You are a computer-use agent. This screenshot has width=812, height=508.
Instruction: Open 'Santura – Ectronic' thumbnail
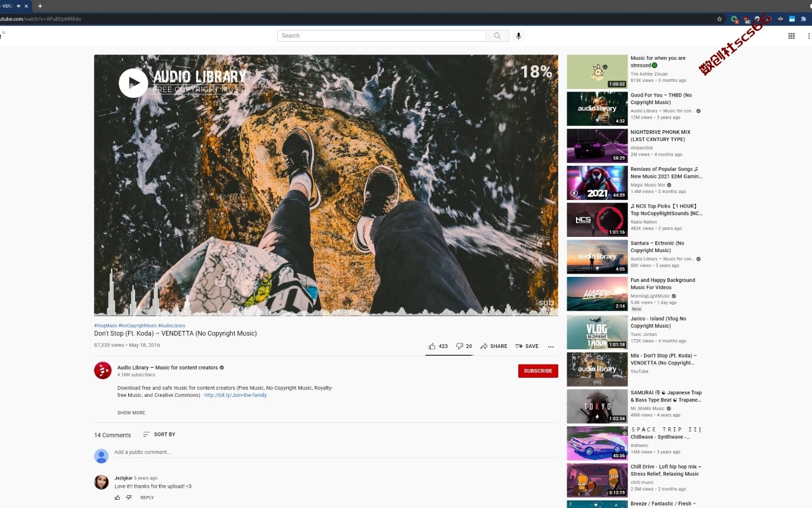pos(597,257)
